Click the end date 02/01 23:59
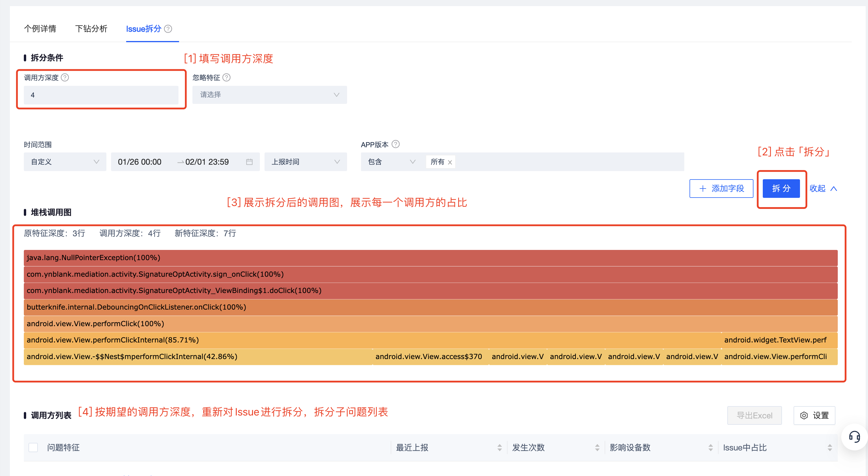The height and width of the screenshot is (476, 868). click(x=207, y=162)
